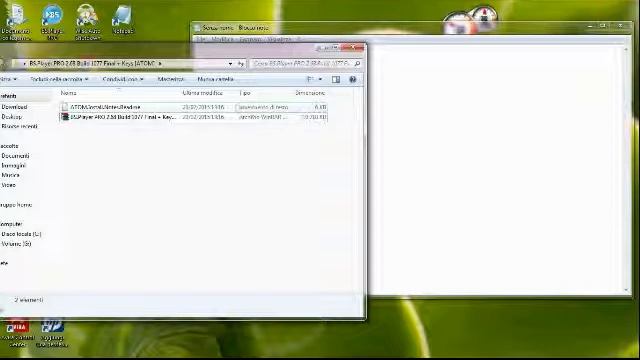Click the Notepad window title bar icon

click(x=198, y=28)
